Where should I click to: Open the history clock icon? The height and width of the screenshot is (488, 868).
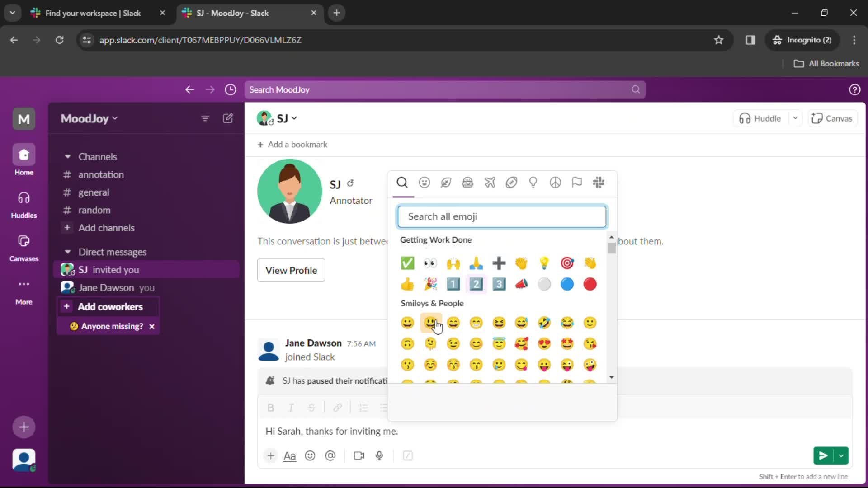tap(231, 90)
